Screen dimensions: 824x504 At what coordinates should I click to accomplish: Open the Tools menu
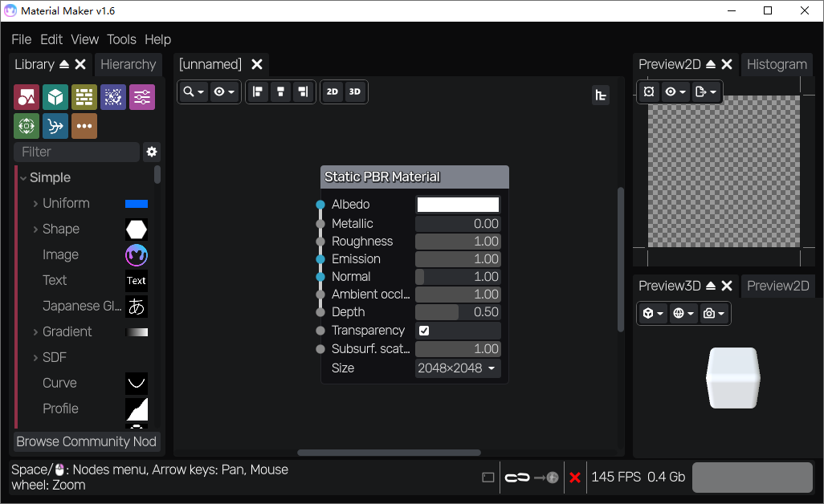(121, 39)
